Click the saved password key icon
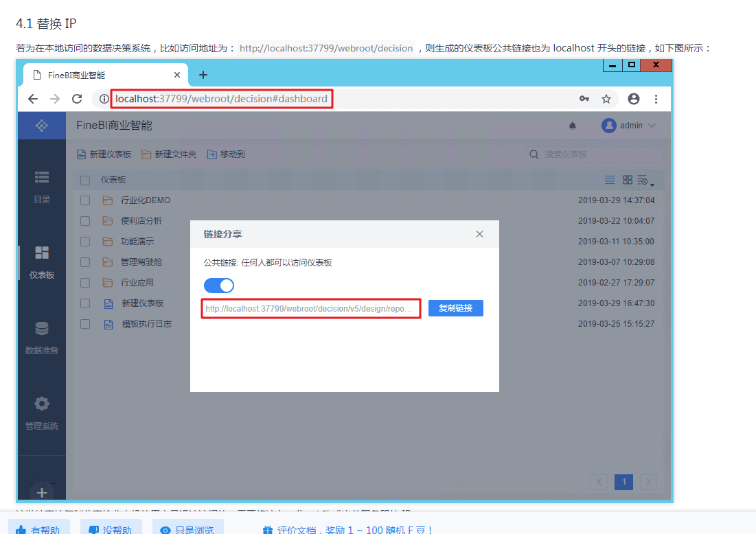756x534 pixels. pos(584,99)
